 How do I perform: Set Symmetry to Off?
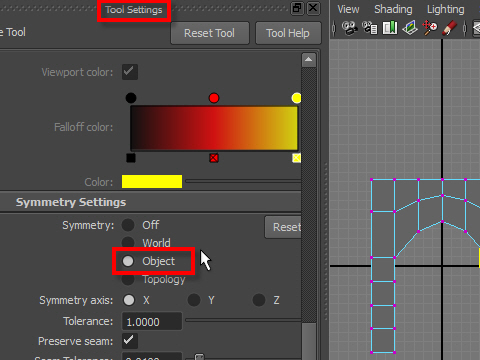[128, 225]
